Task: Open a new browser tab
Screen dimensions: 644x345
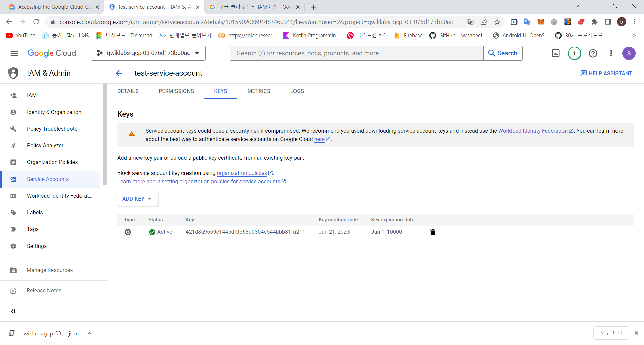Action: pos(314,7)
